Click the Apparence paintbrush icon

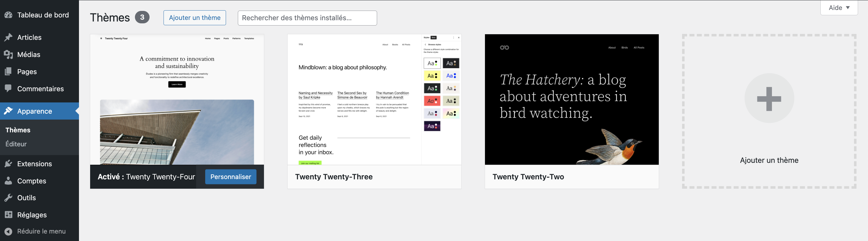[8, 111]
